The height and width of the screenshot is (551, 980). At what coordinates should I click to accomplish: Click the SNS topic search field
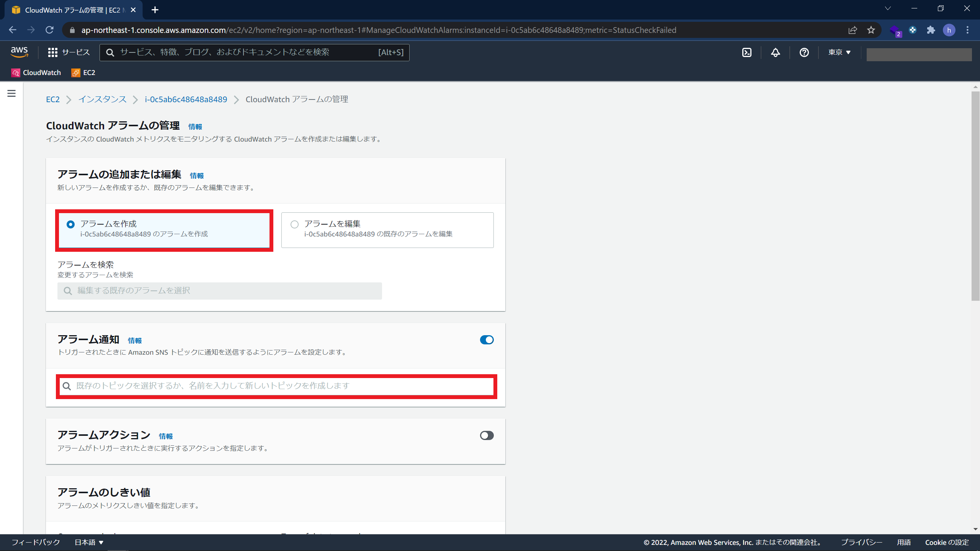pyautogui.click(x=276, y=386)
